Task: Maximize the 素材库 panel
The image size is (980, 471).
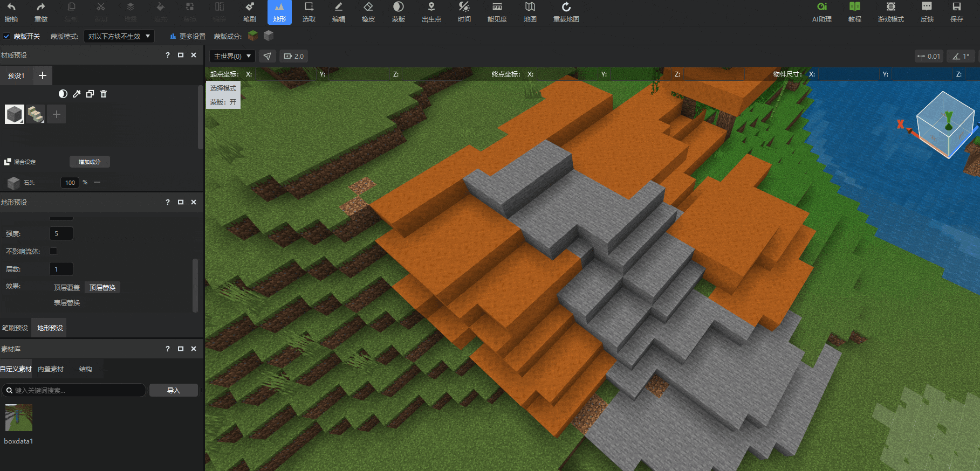Action: point(181,349)
